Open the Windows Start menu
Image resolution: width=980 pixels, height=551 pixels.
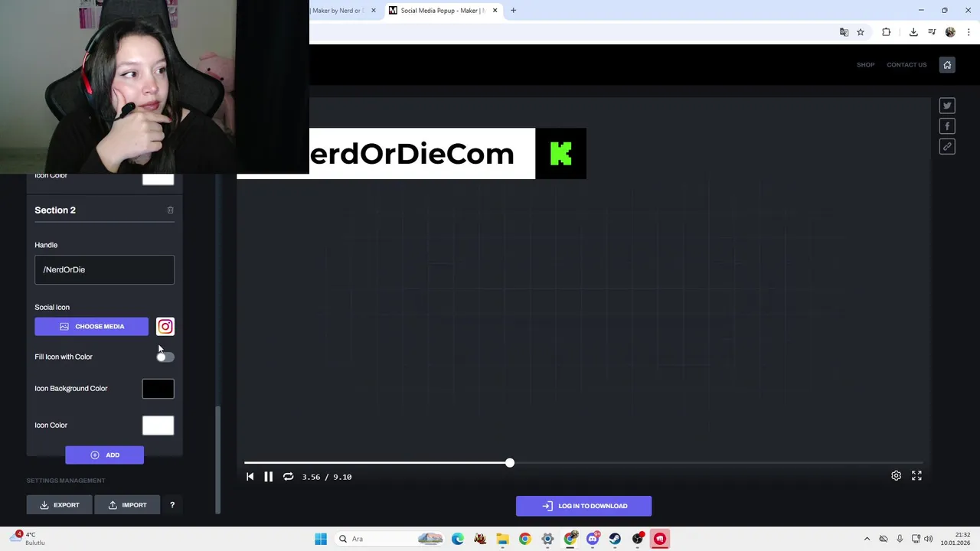tap(321, 539)
